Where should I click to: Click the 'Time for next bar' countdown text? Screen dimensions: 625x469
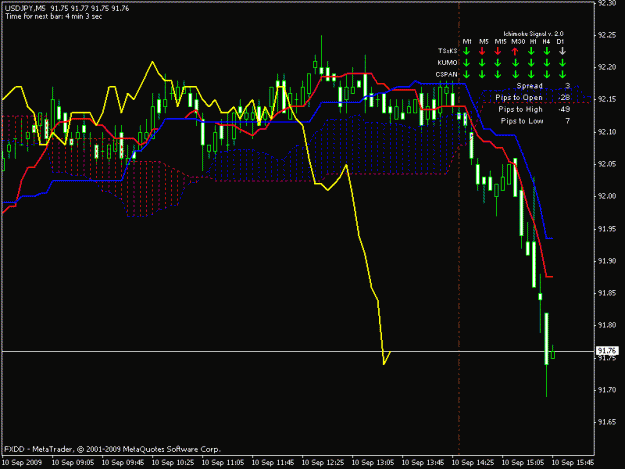point(53,16)
